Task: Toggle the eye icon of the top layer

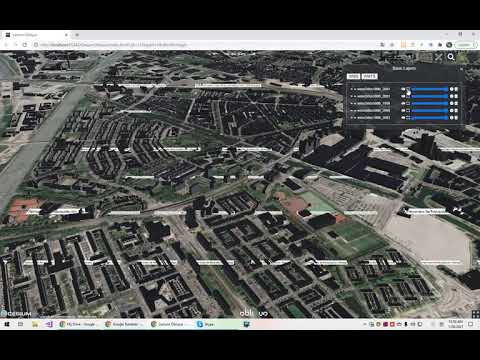Action: pos(403,89)
